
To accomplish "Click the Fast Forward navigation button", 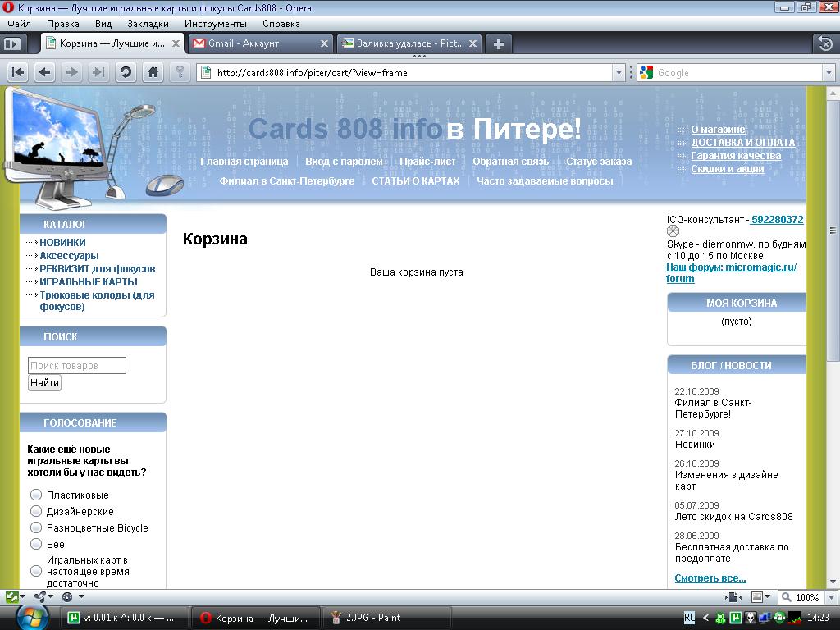I will [98, 72].
